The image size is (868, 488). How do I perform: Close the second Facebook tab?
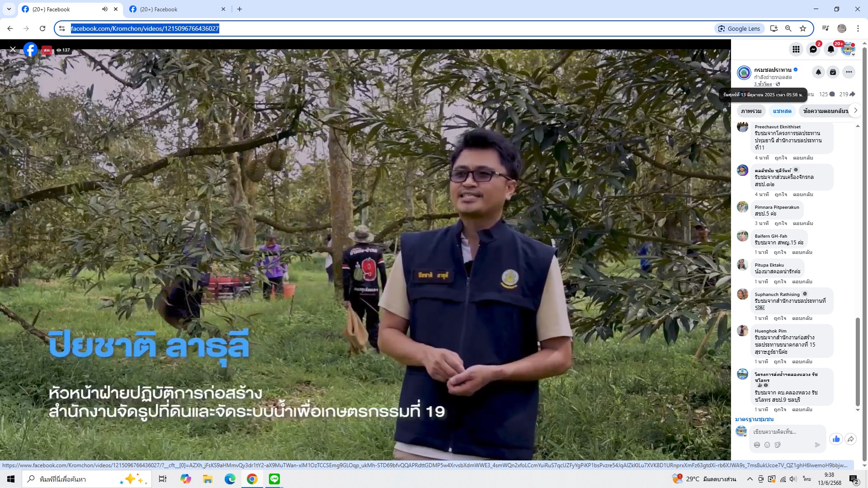[x=223, y=9]
